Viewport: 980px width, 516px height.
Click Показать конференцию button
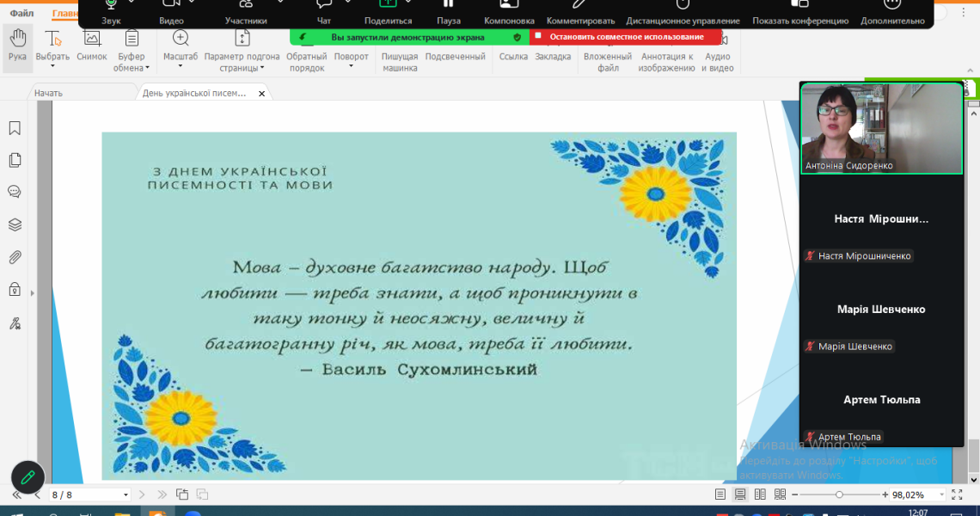coord(800,13)
